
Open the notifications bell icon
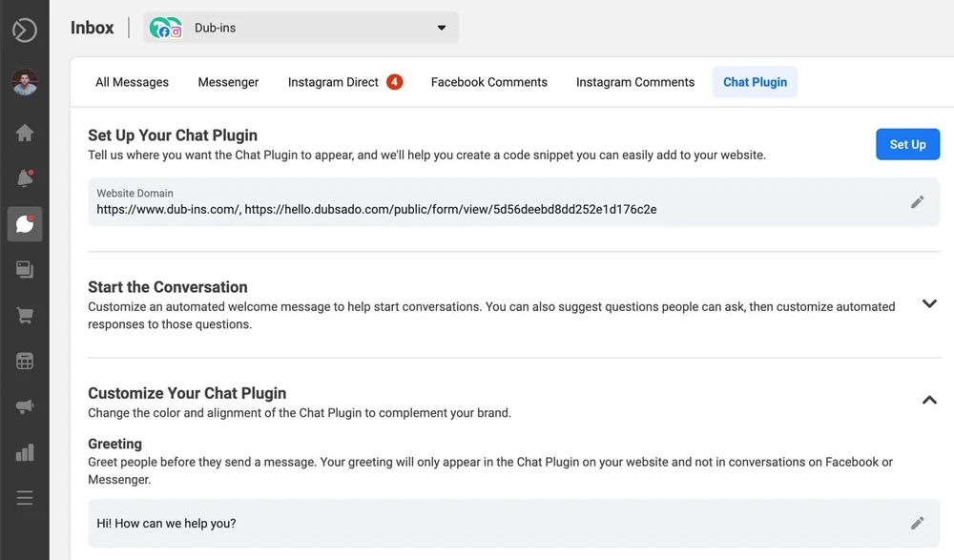[x=25, y=177]
